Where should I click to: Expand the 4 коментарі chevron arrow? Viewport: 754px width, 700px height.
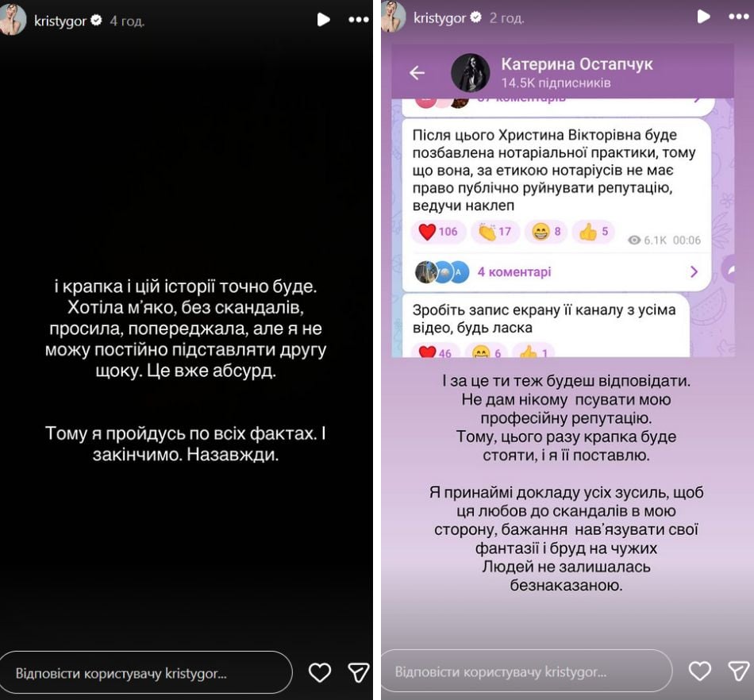pos(694,272)
